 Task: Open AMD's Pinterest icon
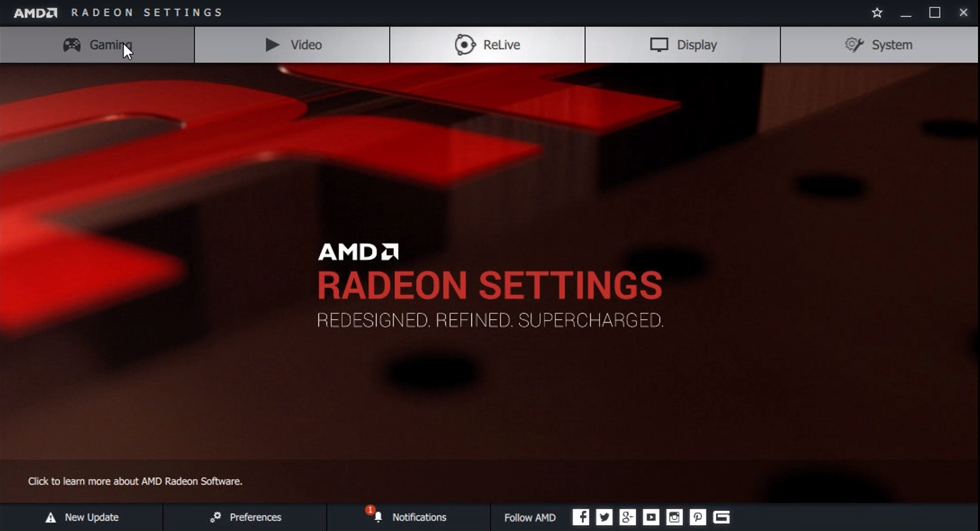(x=698, y=517)
